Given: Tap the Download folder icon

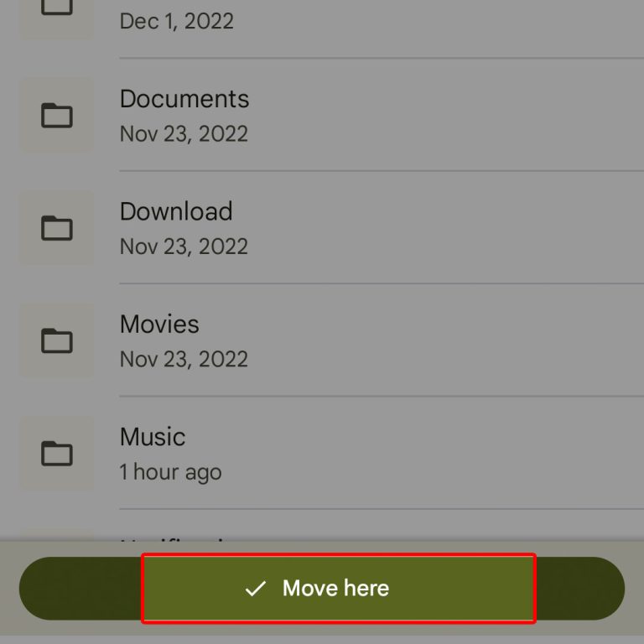Looking at the screenshot, I should [x=57, y=228].
